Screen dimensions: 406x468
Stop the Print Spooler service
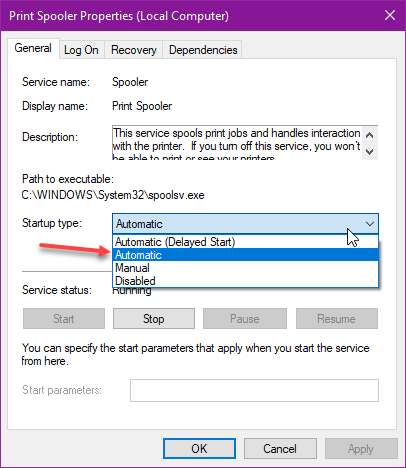pyautogui.click(x=154, y=319)
